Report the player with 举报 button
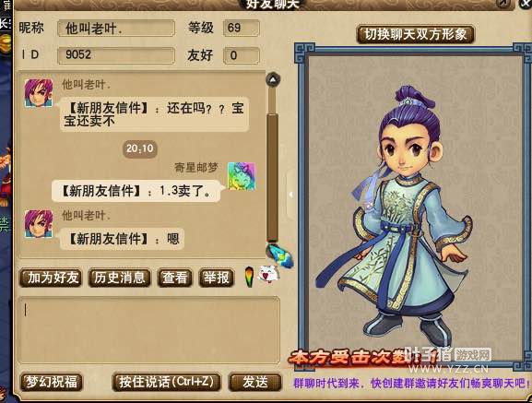Screen dimensions: 532x403 tap(217, 279)
